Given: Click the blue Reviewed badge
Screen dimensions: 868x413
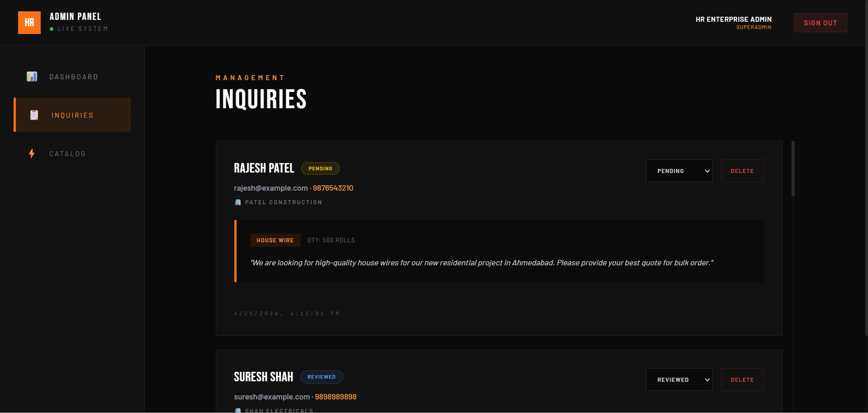Looking at the screenshot, I should pyautogui.click(x=322, y=377).
